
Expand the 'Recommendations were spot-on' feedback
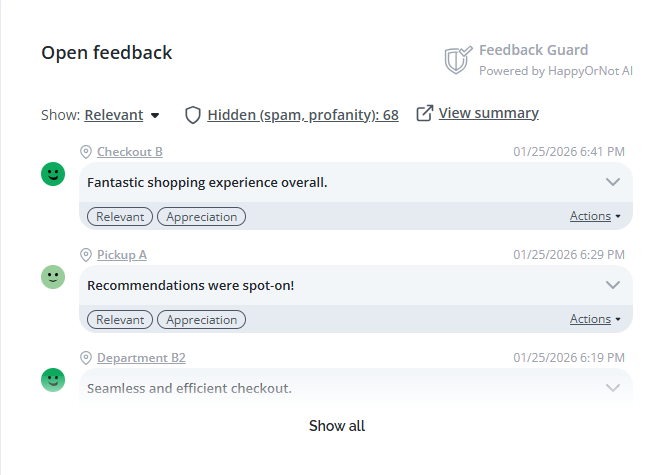614,285
